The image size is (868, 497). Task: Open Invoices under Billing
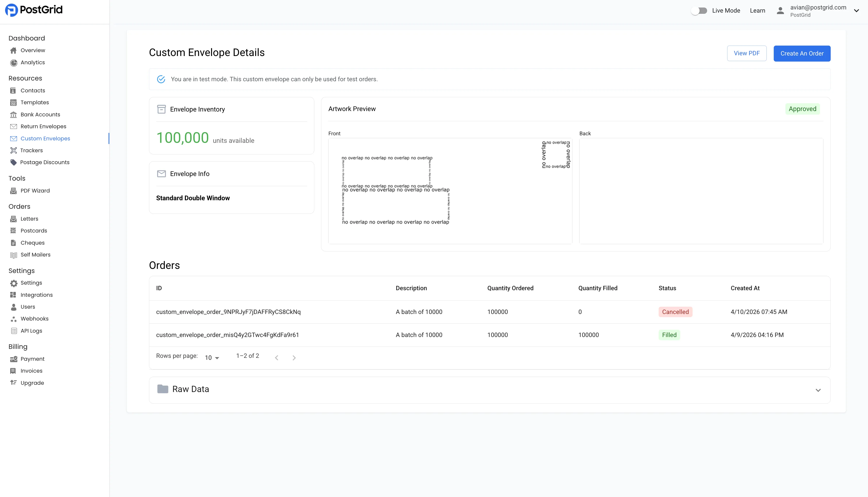[x=32, y=371]
